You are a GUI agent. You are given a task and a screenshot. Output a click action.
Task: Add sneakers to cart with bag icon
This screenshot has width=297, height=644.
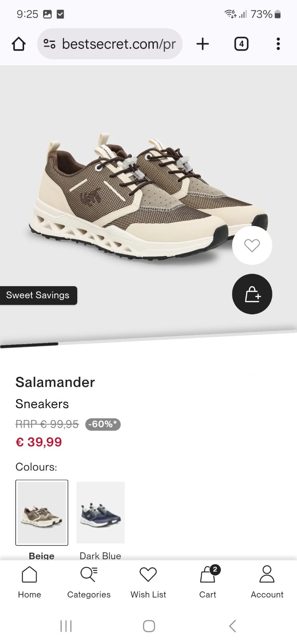(x=252, y=294)
